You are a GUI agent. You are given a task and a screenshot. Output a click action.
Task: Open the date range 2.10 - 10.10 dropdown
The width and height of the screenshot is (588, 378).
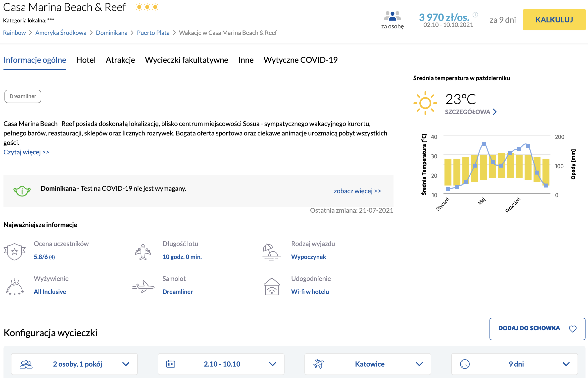[221, 364]
